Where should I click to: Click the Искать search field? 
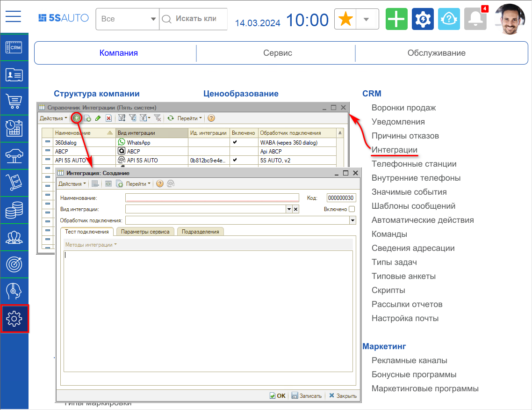pos(194,19)
